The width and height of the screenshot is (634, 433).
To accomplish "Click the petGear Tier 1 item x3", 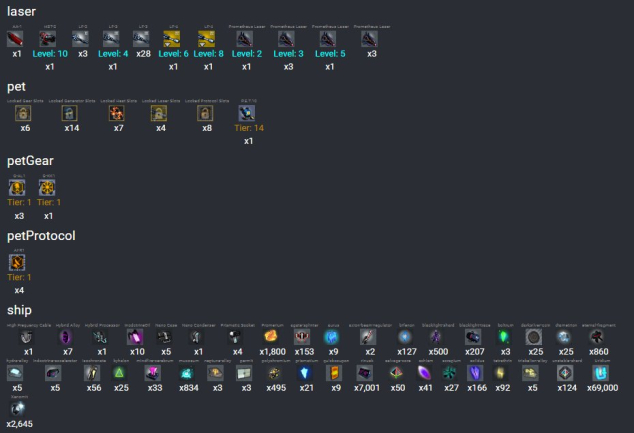I will click(19, 187).
